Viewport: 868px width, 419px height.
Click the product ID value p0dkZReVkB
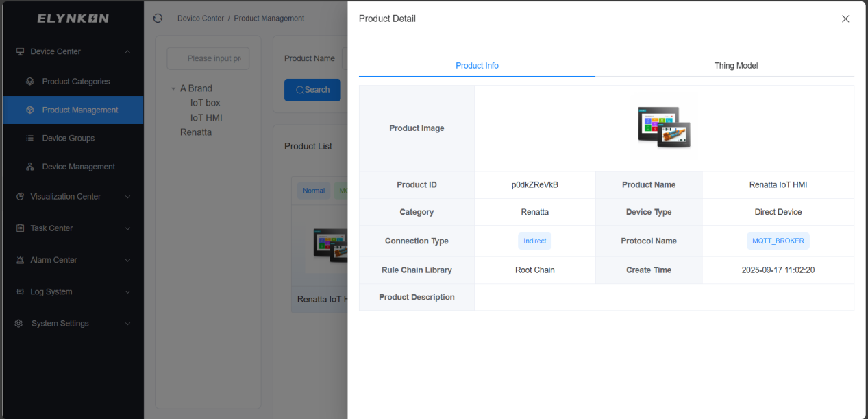pyautogui.click(x=535, y=184)
